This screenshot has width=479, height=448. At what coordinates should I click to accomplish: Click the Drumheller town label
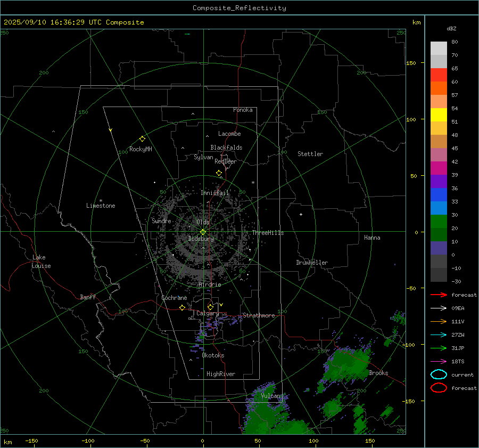[x=312, y=263]
